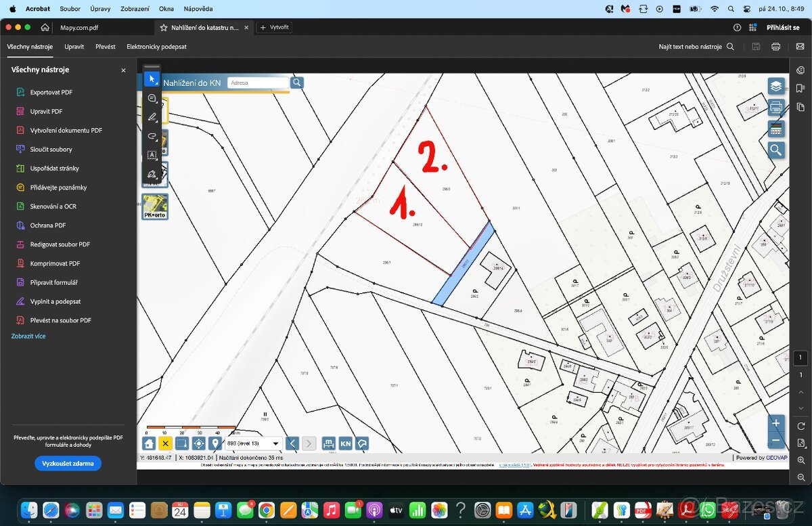
Task: Expand Zobrazit více in tools panel
Action: [28, 336]
